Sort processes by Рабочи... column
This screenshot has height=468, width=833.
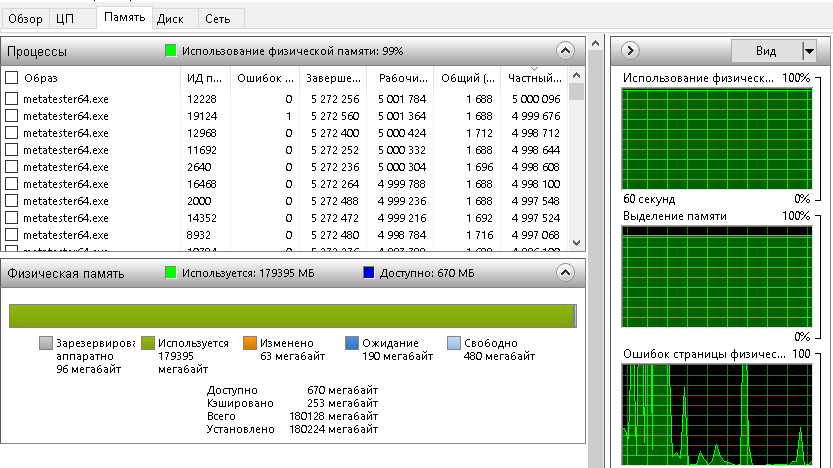click(x=399, y=78)
